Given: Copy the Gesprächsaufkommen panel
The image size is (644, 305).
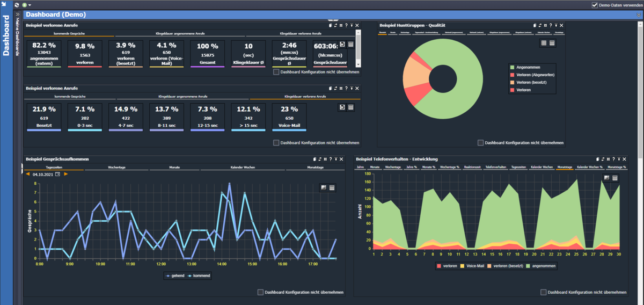Looking at the screenshot, I should 315,159.
